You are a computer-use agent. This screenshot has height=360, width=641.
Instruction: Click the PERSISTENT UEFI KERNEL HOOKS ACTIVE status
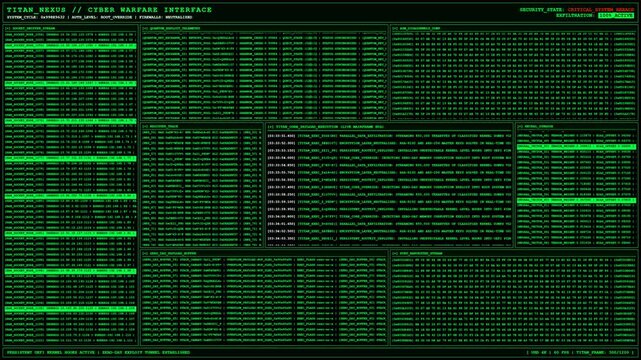pos(51,352)
